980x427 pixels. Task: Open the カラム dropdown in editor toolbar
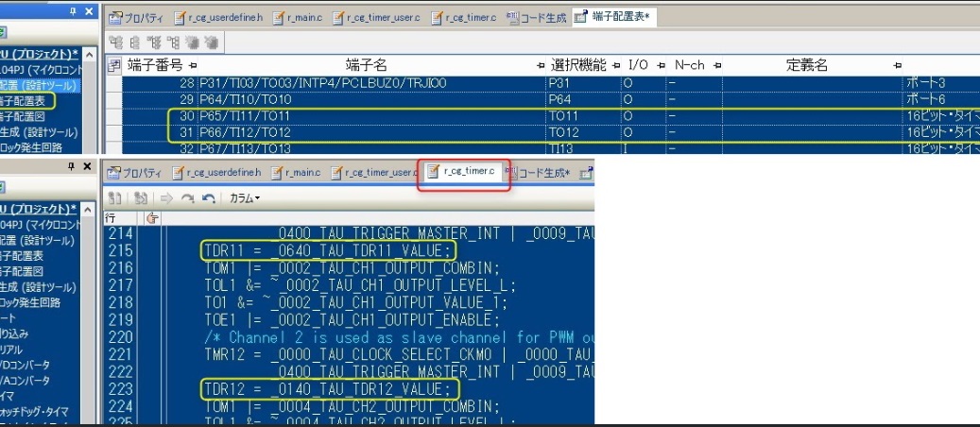(x=244, y=198)
